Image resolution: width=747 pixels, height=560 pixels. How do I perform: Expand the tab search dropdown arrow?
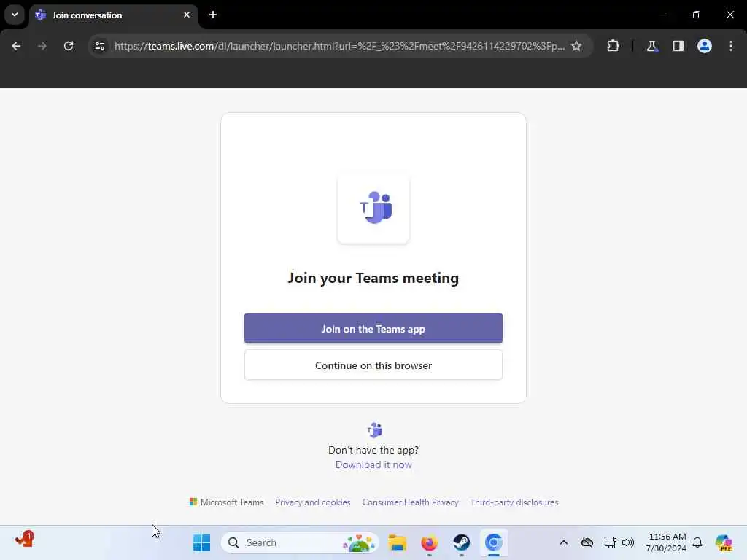[15, 15]
